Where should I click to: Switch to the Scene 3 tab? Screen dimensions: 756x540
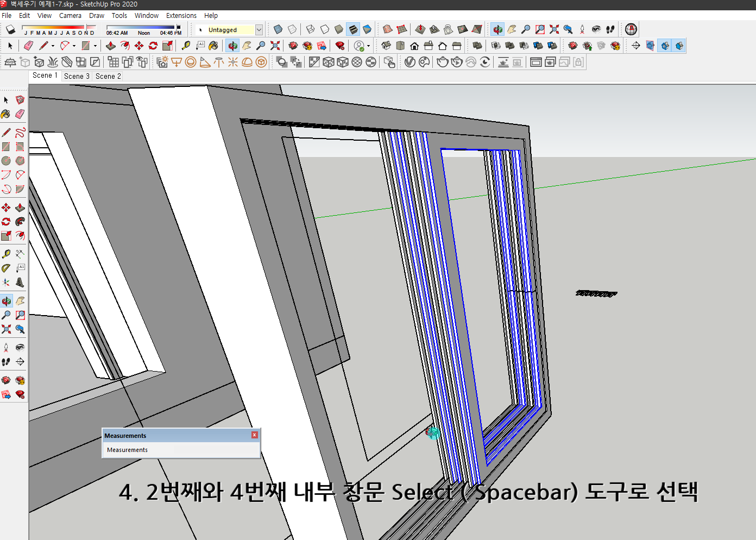point(76,76)
